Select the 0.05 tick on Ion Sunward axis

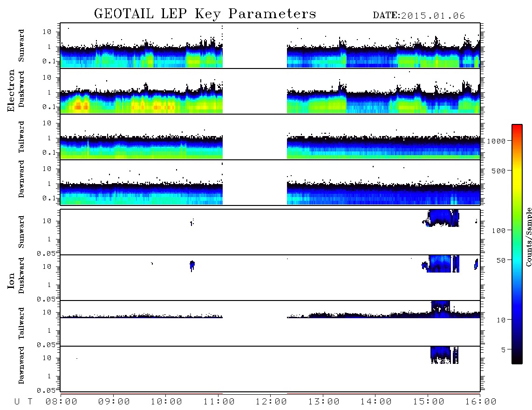[x=46, y=253]
